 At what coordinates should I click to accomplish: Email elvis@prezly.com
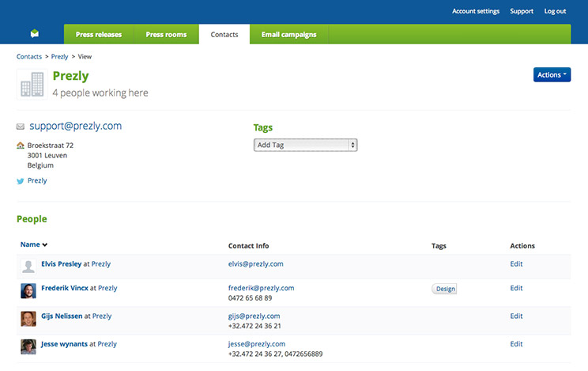[x=256, y=264]
